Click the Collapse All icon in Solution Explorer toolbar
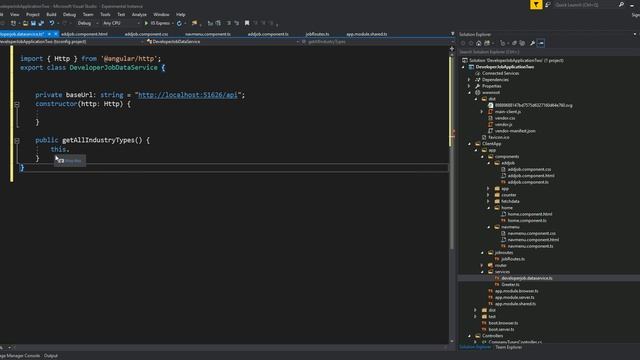This screenshot has width=640, height=360. point(515,43)
